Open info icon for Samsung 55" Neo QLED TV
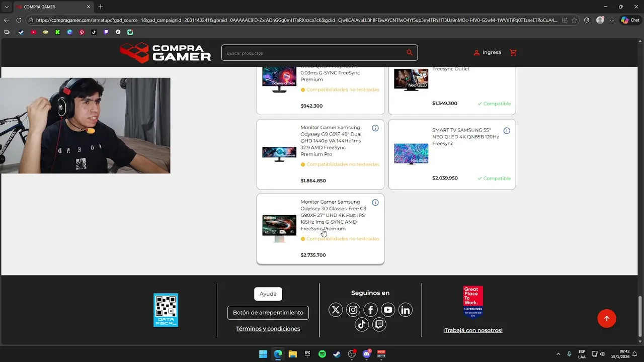The width and height of the screenshot is (644, 362). tap(507, 131)
